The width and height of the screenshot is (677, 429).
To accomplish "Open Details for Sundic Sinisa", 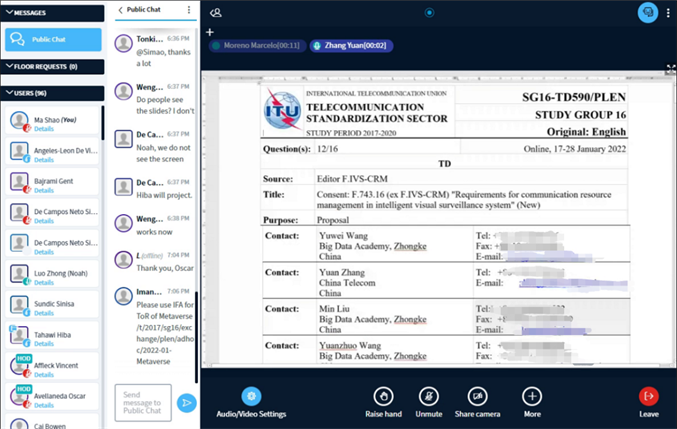I will [44, 313].
